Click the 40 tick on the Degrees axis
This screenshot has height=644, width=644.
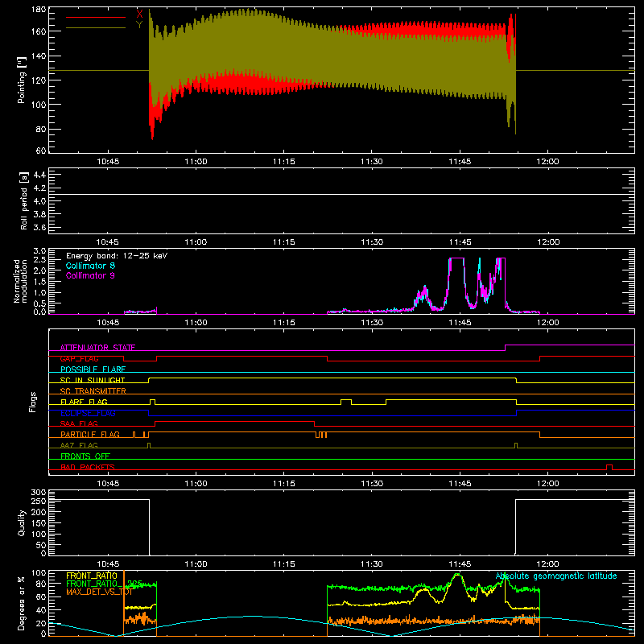[41, 610]
